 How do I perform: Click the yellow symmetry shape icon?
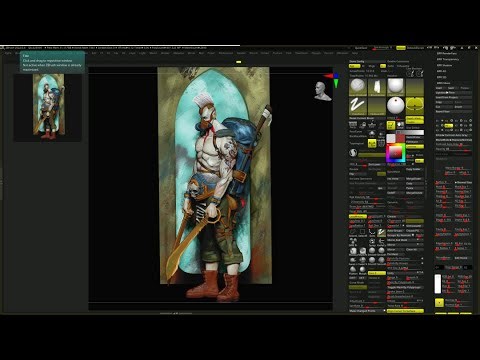click(415, 106)
